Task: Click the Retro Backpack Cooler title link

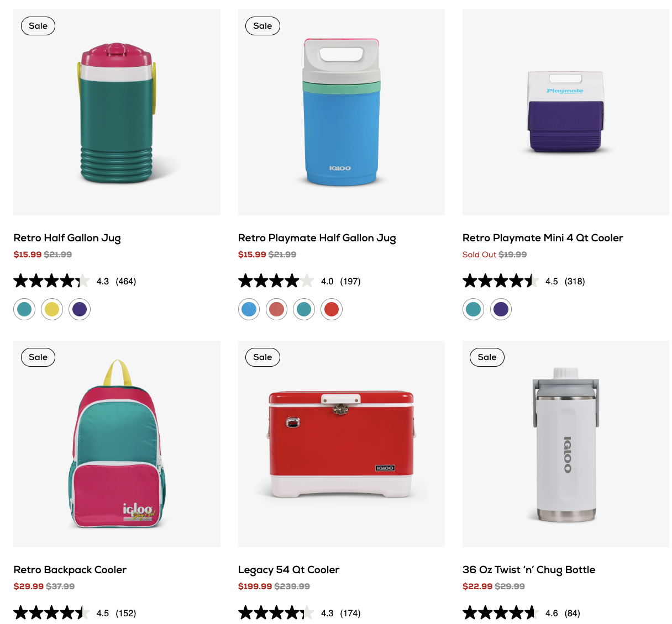Action: tap(70, 570)
